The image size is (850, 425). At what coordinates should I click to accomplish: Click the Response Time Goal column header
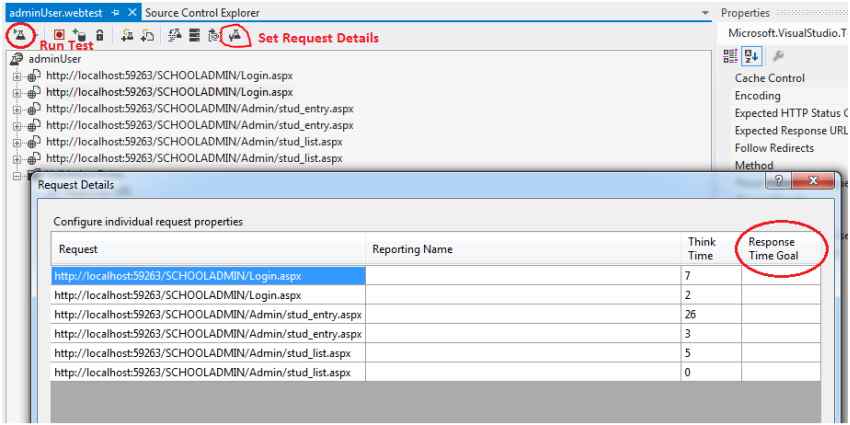point(781,249)
